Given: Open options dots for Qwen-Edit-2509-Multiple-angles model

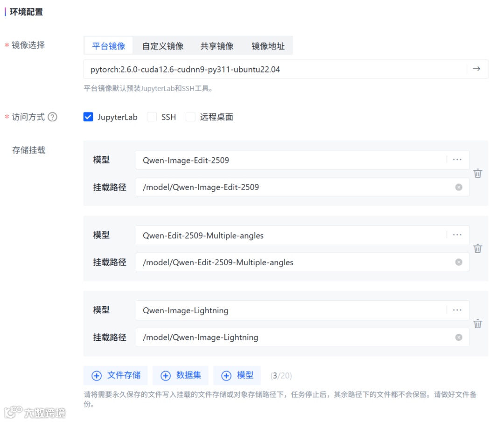Looking at the screenshot, I should (x=457, y=235).
